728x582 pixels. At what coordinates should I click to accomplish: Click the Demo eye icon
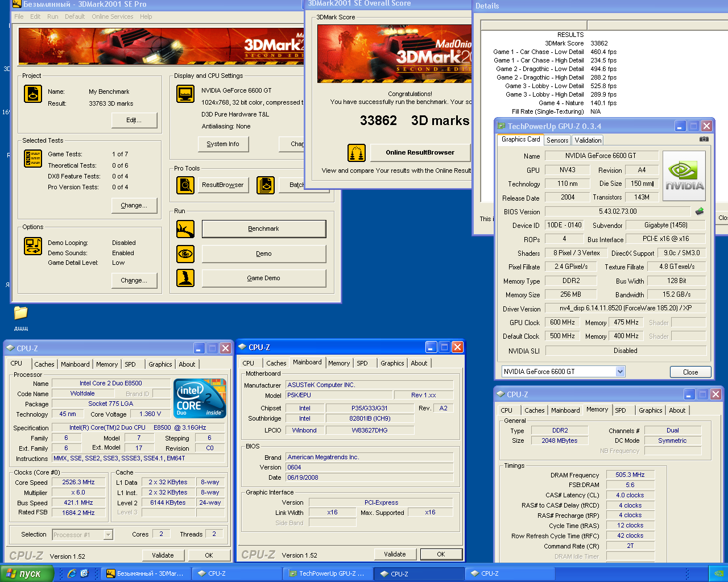tap(185, 253)
